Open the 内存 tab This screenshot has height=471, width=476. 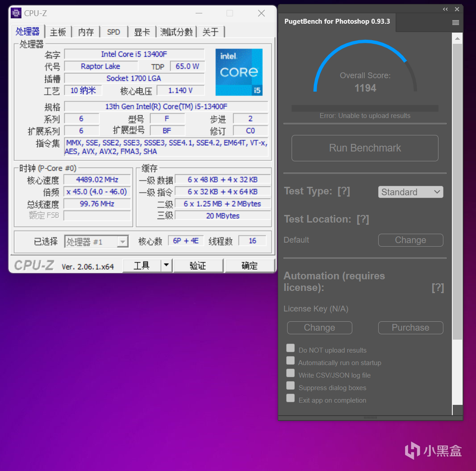click(86, 32)
